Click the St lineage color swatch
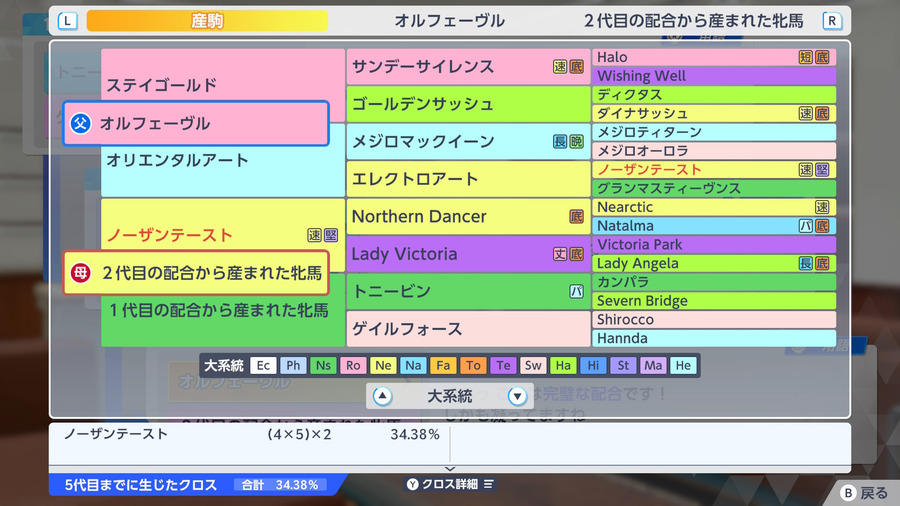The width and height of the screenshot is (900, 506). pos(623,365)
